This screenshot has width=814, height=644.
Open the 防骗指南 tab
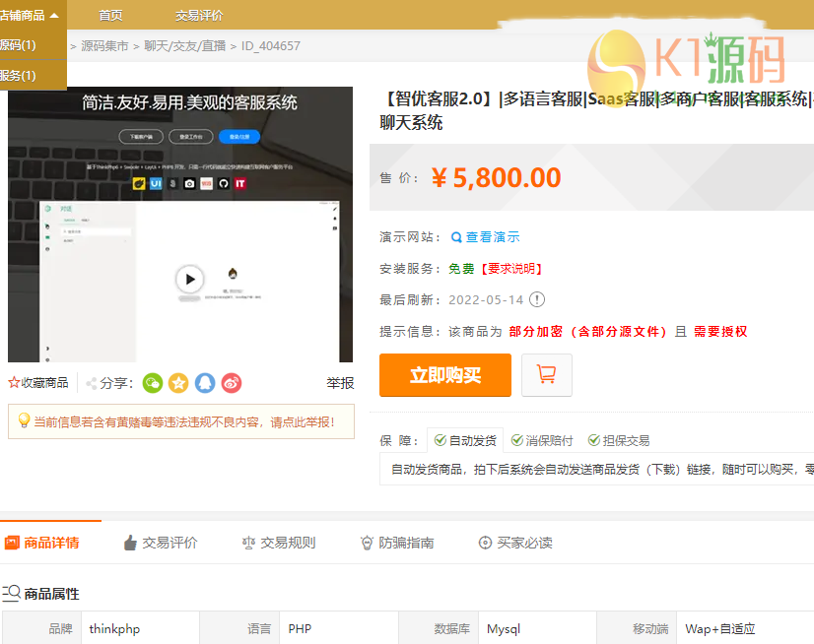397,543
